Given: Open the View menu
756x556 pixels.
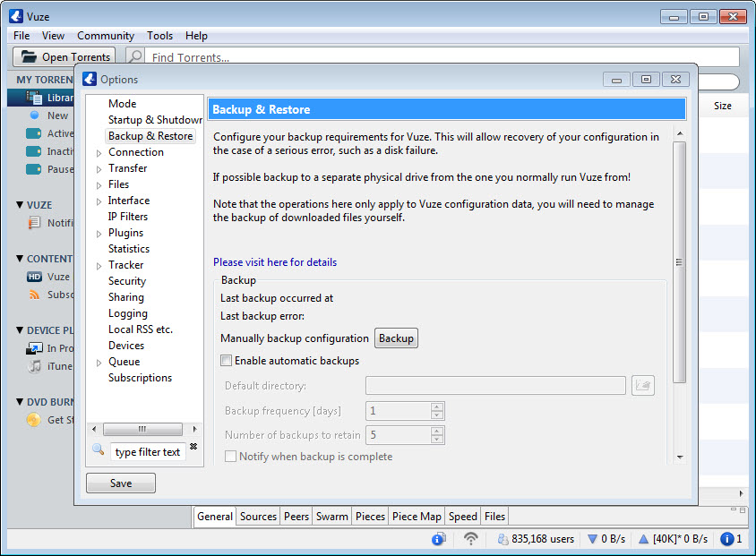Looking at the screenshot, I should coord(53,36).
